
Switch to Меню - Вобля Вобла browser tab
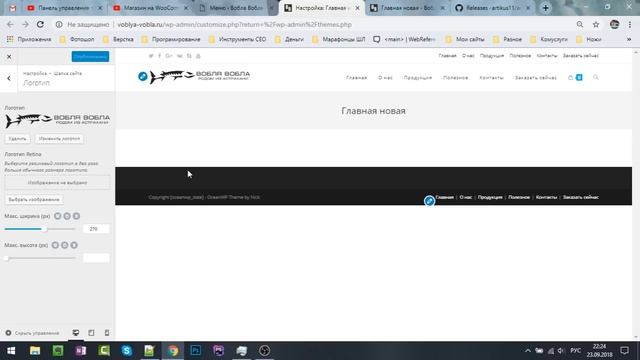point(236,8)
